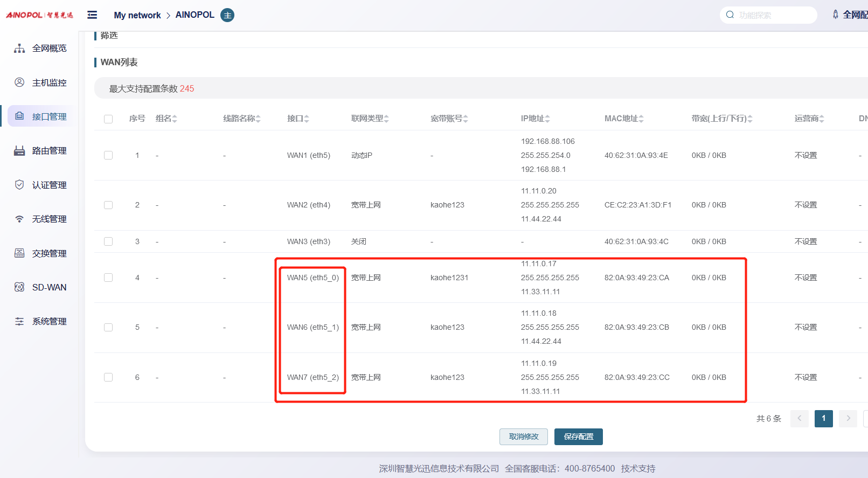Click the 保存配置 button

[x=578, y=437]
